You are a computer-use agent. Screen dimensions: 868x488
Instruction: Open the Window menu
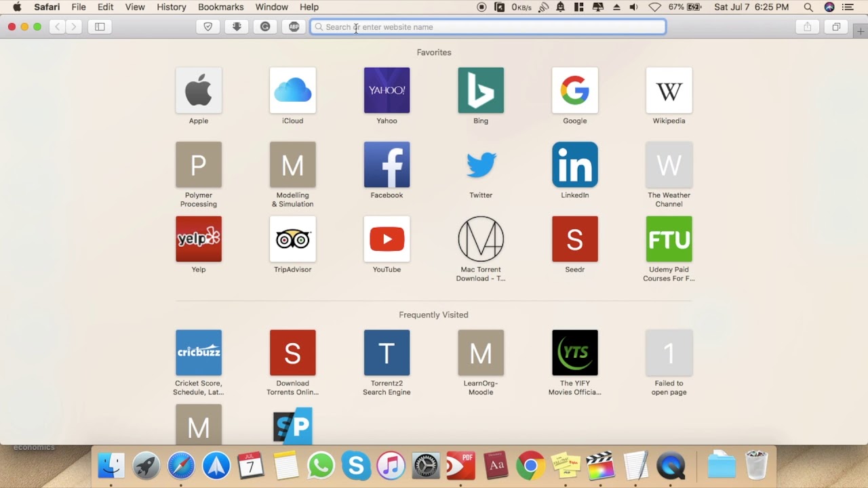pos(272,7)
